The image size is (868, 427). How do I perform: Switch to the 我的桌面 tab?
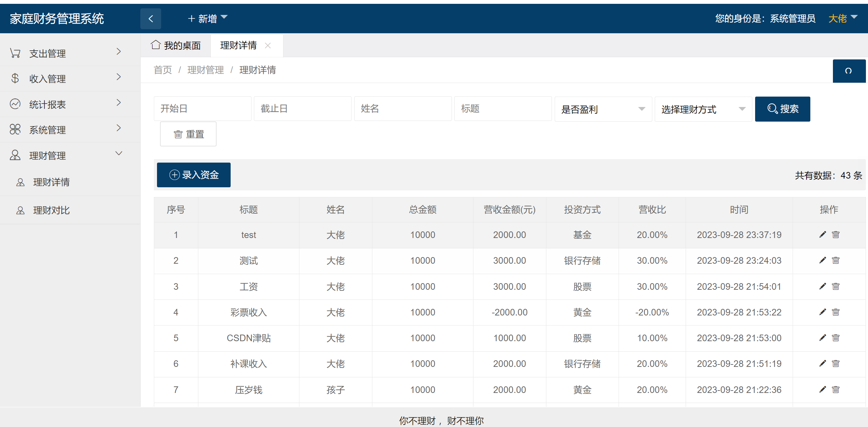[176, 45]
